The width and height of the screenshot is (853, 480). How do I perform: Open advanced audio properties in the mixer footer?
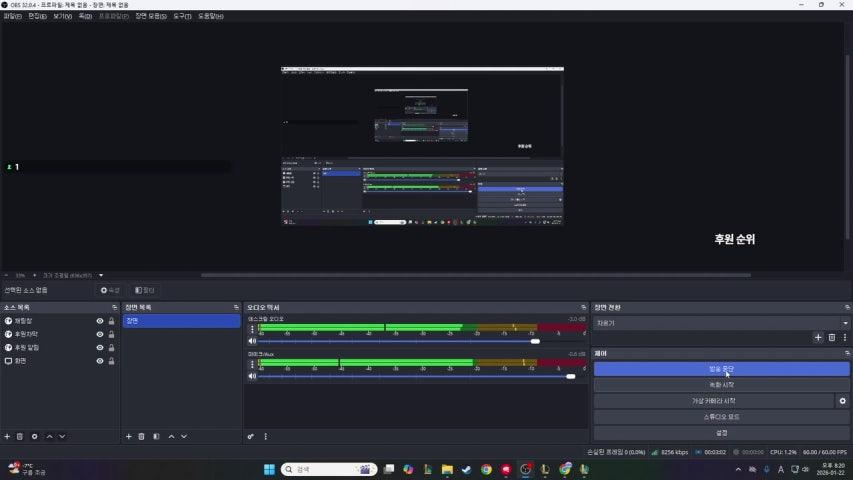point(251,436)
